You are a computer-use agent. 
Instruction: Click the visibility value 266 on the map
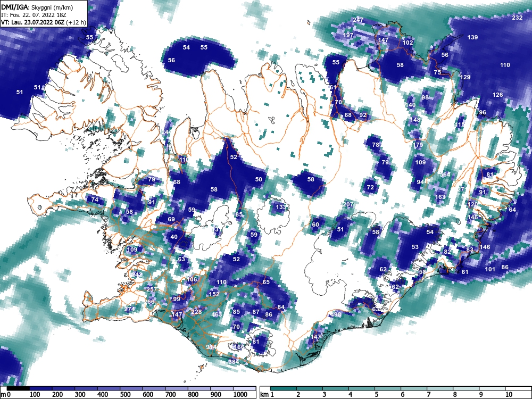click(x=149, y=302)
